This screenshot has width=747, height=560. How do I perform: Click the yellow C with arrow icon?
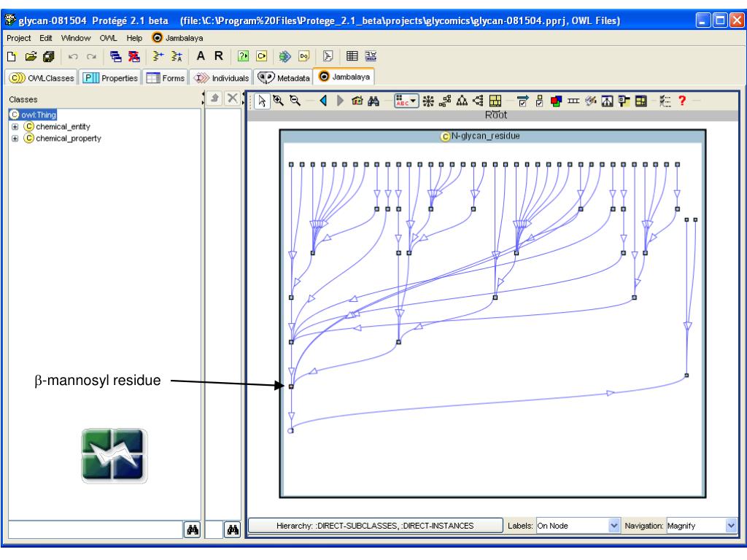262,56
